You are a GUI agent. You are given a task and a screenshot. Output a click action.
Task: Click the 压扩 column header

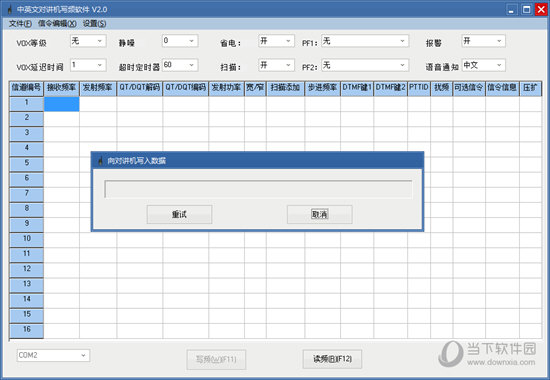530,88
